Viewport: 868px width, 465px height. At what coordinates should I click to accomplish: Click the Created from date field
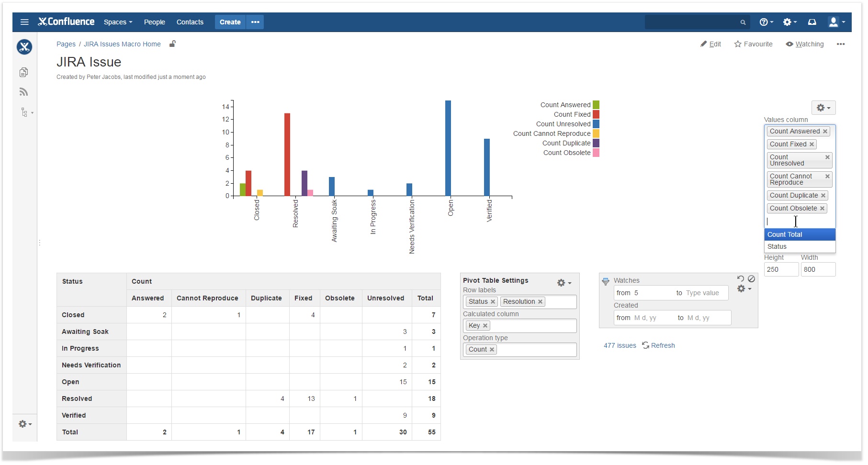654,318
